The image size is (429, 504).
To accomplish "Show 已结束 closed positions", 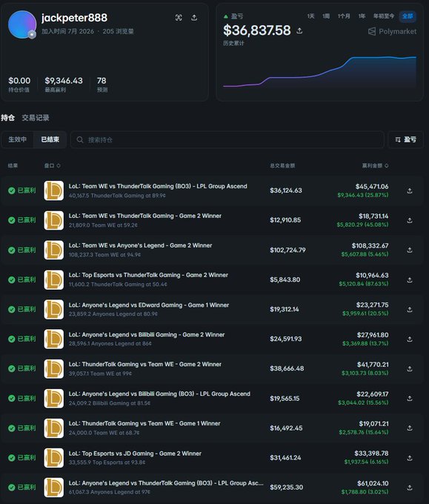I will coord(50,139).
